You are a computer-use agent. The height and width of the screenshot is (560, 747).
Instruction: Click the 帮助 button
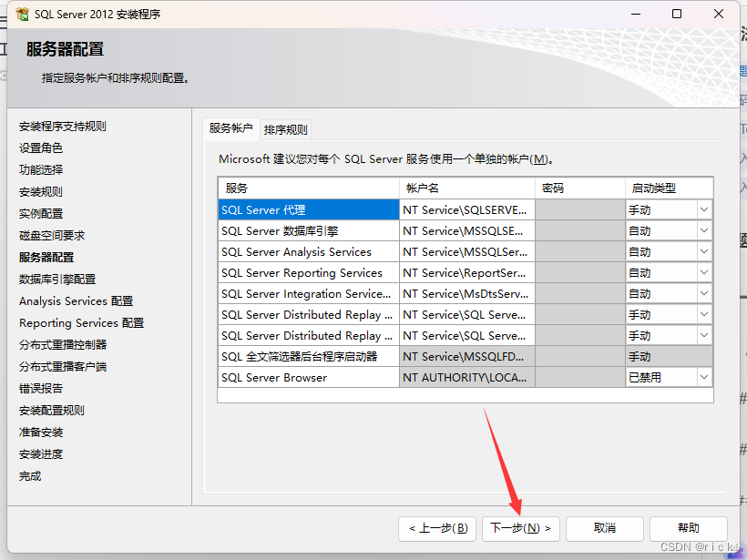(x=689, y=528)
